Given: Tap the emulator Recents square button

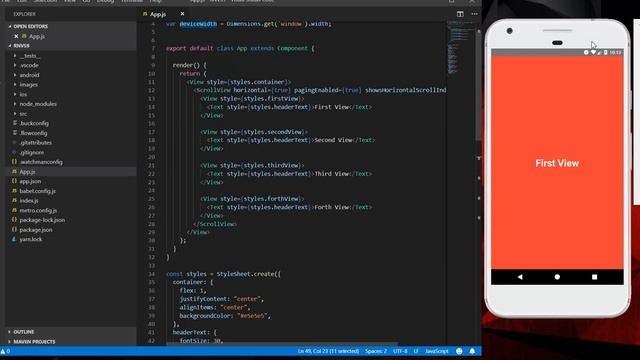Looking at the screenshot, I should [x=594, y=277].
